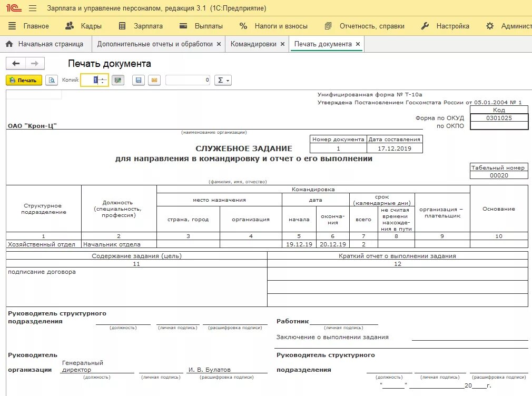Click the document date 17.12.2019
Image resolution: width=532 pixels, height=396 pixels.
pyautogui.click(x=394, y=148)
